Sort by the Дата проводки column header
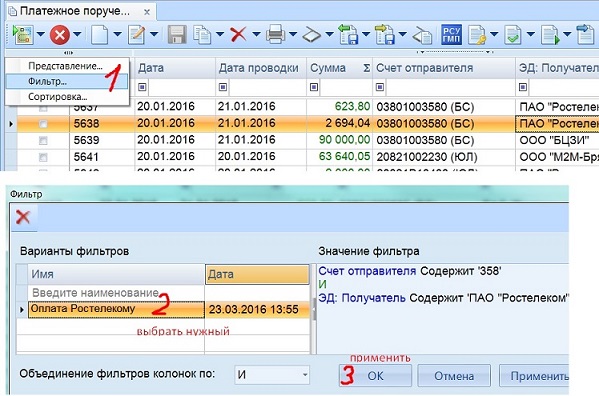The width and height of the screenshot is (599, 396). pyautogui.click(x=261, y=68)
